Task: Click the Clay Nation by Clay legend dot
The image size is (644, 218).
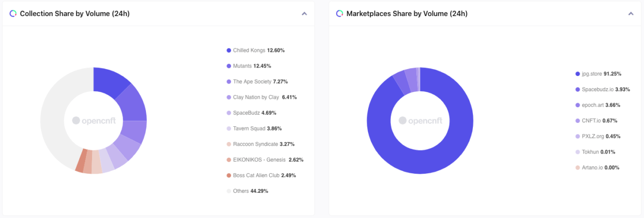Action: click(x=229, y=97)
